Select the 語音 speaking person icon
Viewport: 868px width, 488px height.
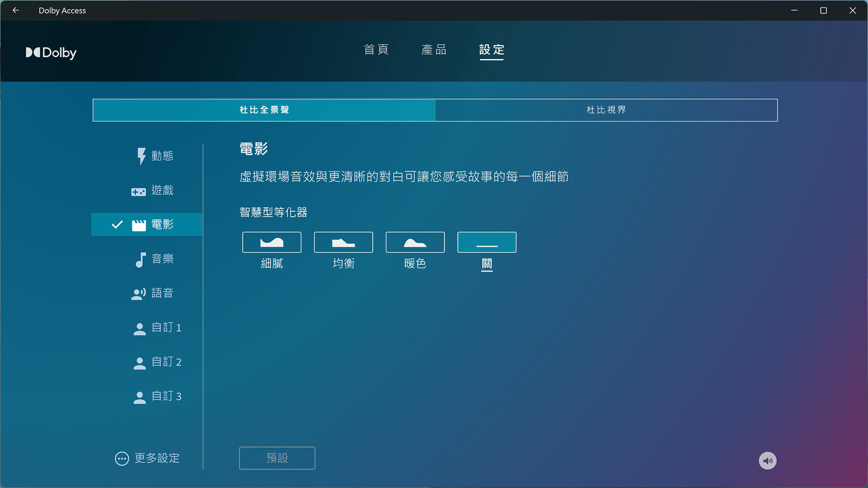pos(138,294)
